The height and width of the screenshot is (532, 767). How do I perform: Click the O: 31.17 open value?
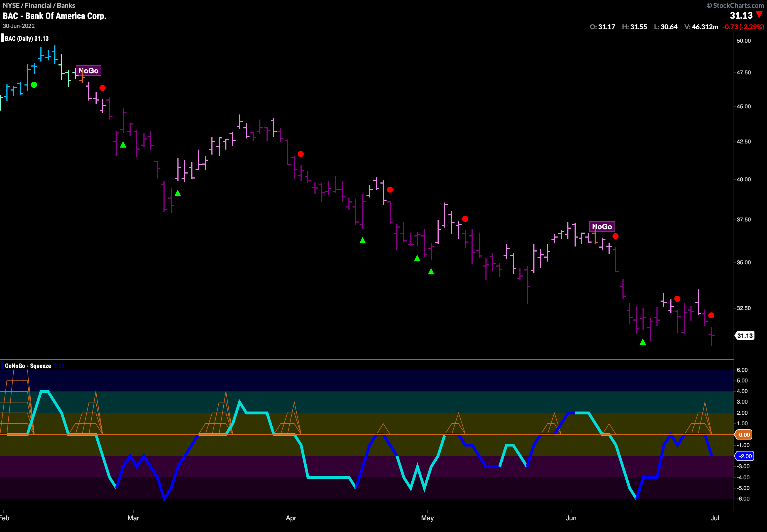pyautogui.click(x=602, y=27)
